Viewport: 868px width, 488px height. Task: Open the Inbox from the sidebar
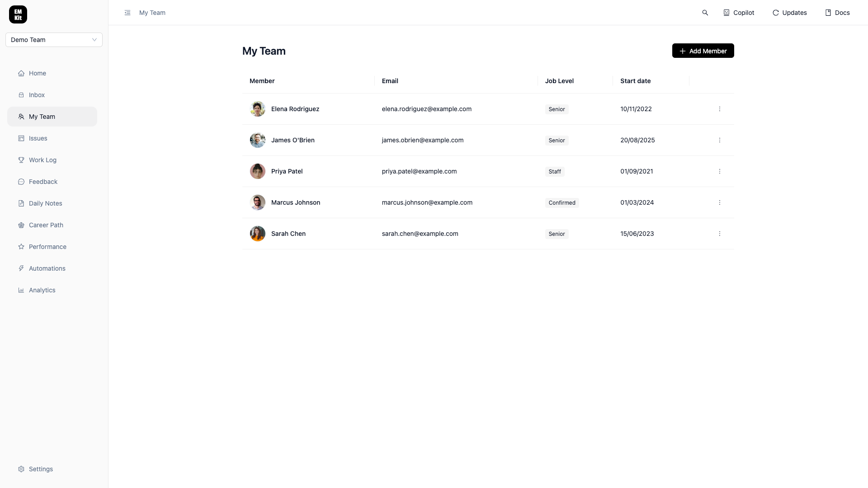pyautogui.click(x=37, y=95)
